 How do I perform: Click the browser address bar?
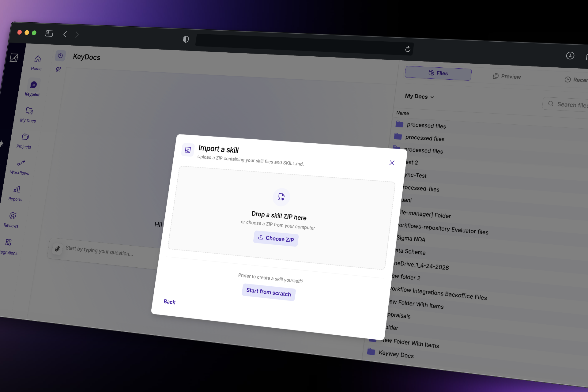[304, 44]
